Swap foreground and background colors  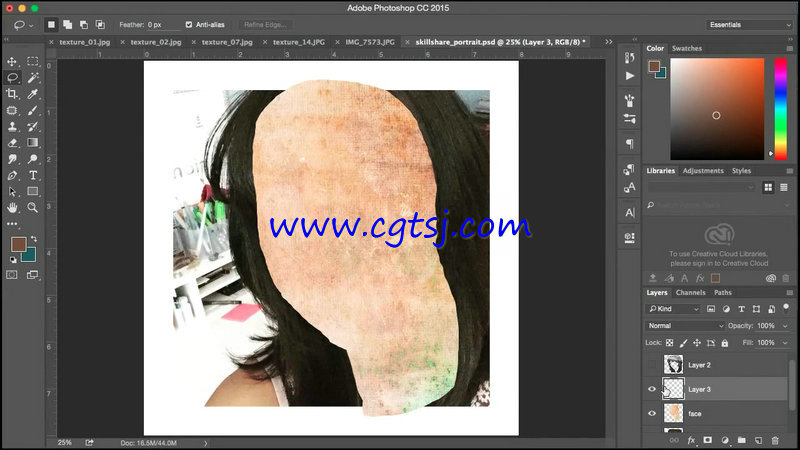[34, 239]
